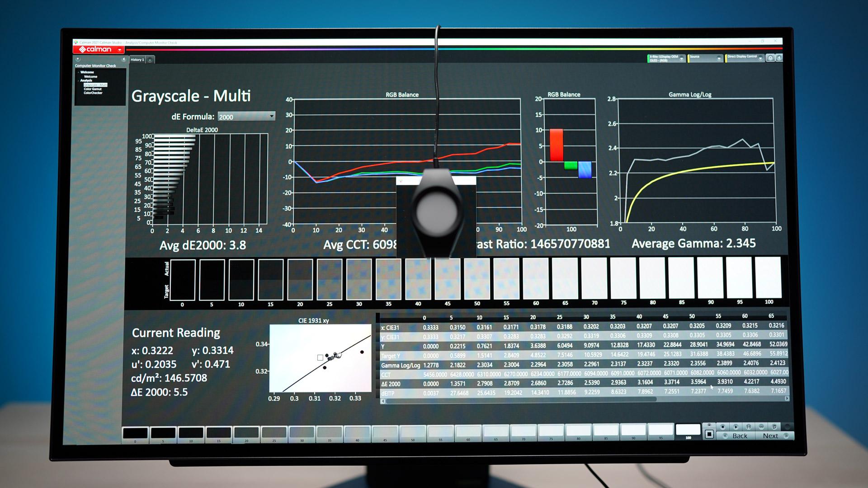Select the 25 level swatch in bottom strip
The width and height of the screenshot is (868, 488).
coord(274,434)
